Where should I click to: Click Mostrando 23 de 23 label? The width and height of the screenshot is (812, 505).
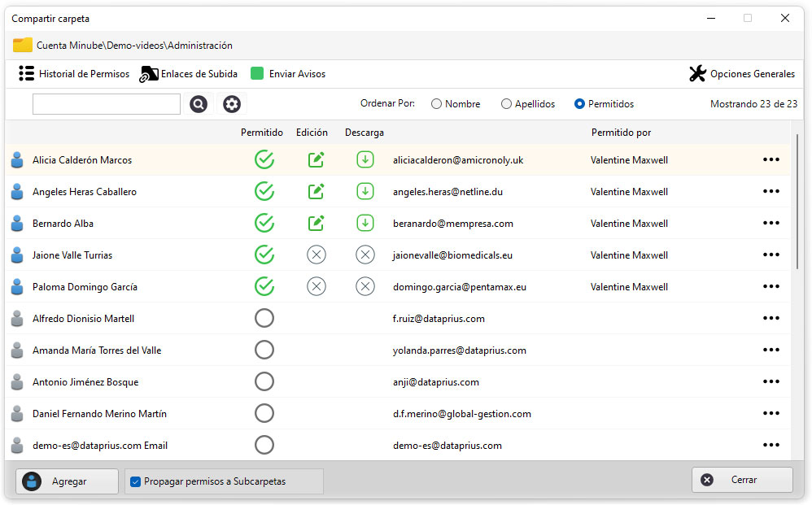pyautogui.click(x=753, y=104)
